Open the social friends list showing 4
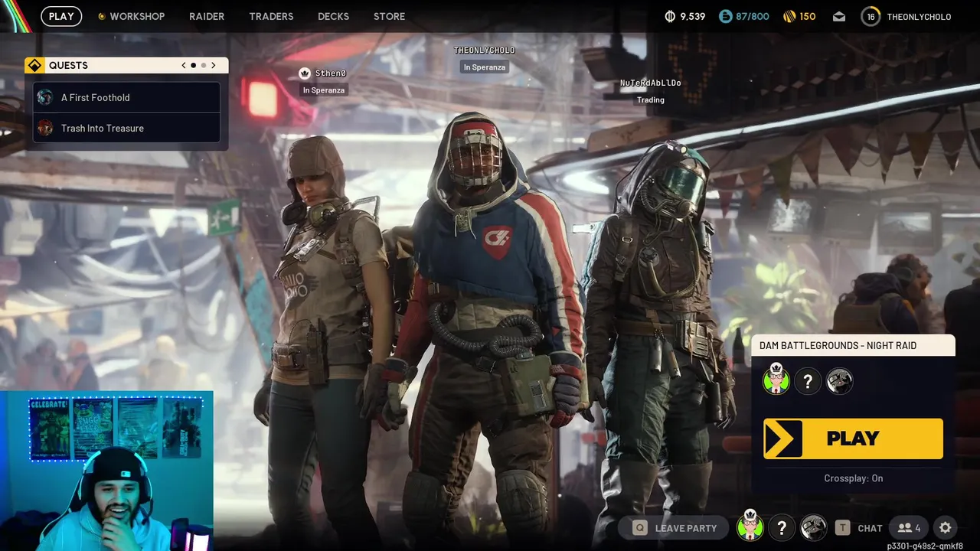 pos(909,528)
